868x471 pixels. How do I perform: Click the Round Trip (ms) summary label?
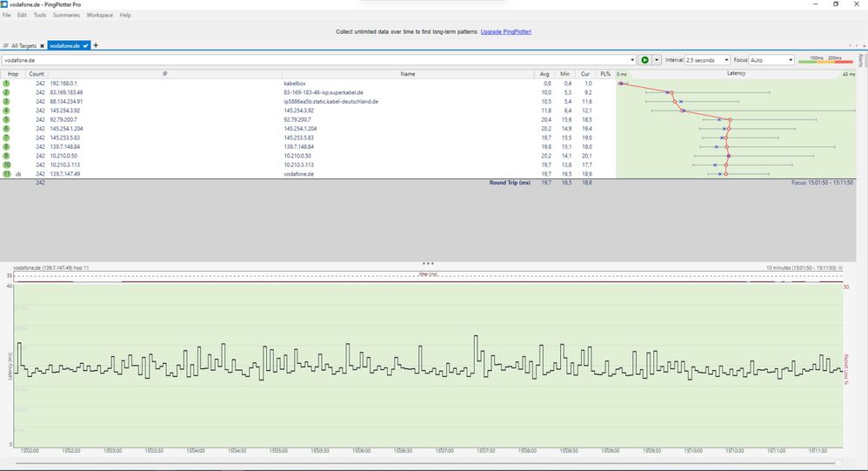point(510,182)
